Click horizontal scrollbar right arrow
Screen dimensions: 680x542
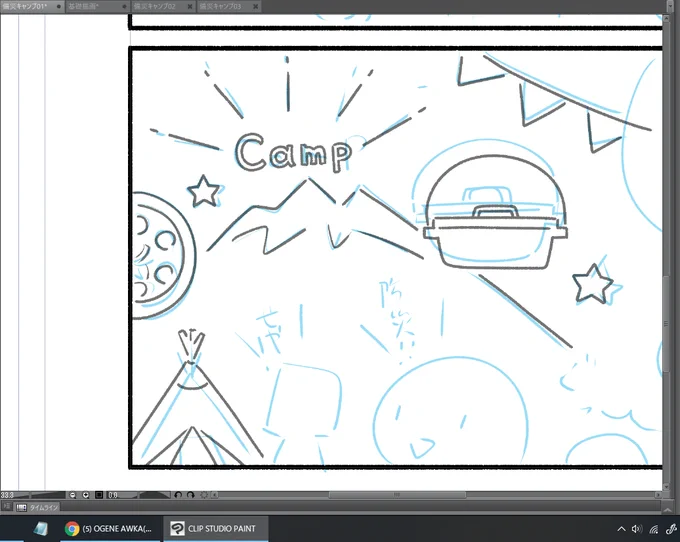658,495
